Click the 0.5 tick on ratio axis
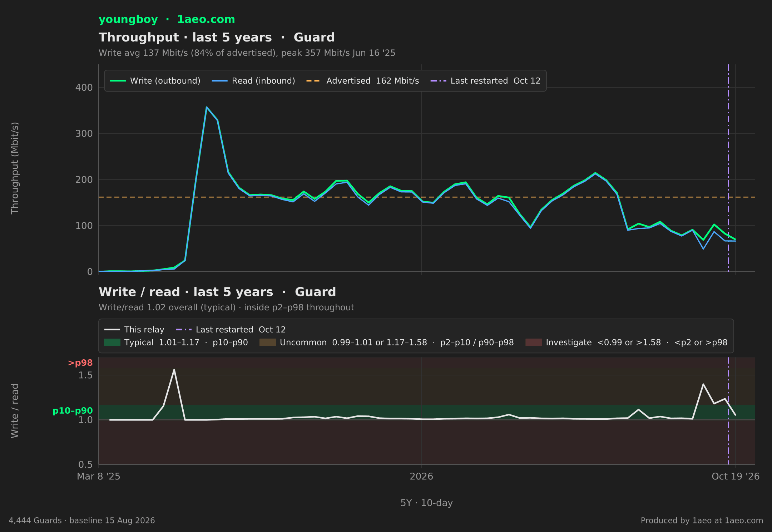The image size is (772, 532). [x=85, y=465]
